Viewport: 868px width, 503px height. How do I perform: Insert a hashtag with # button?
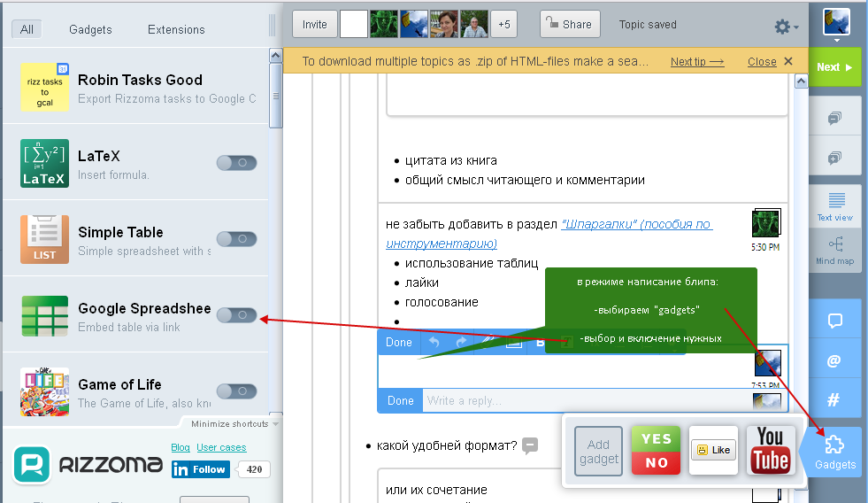[833, 399]
